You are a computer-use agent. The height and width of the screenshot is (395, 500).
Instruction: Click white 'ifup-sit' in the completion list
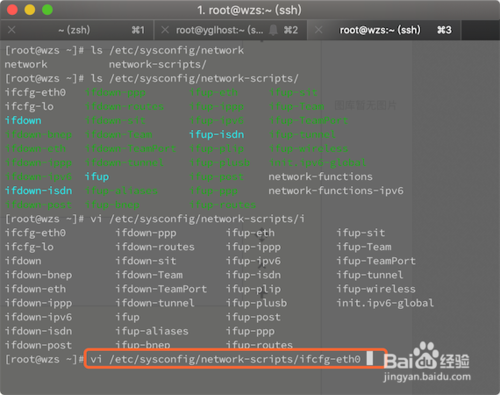coord(361,233)
